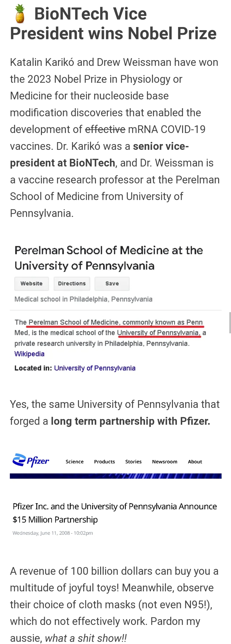Viewport: 231px width, 644px height.
Task: Follow the University of Pennsylvania located-in link
Action: [x=95, y=368]
